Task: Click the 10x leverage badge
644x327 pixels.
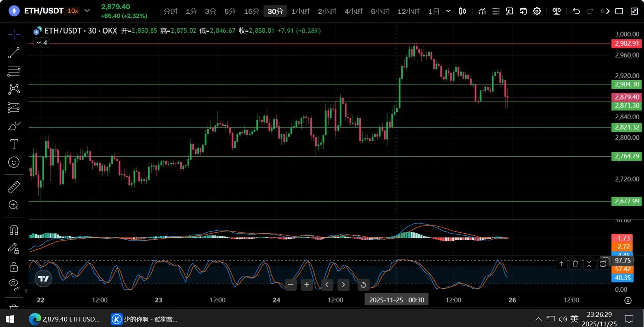Action: pos(73,11)
